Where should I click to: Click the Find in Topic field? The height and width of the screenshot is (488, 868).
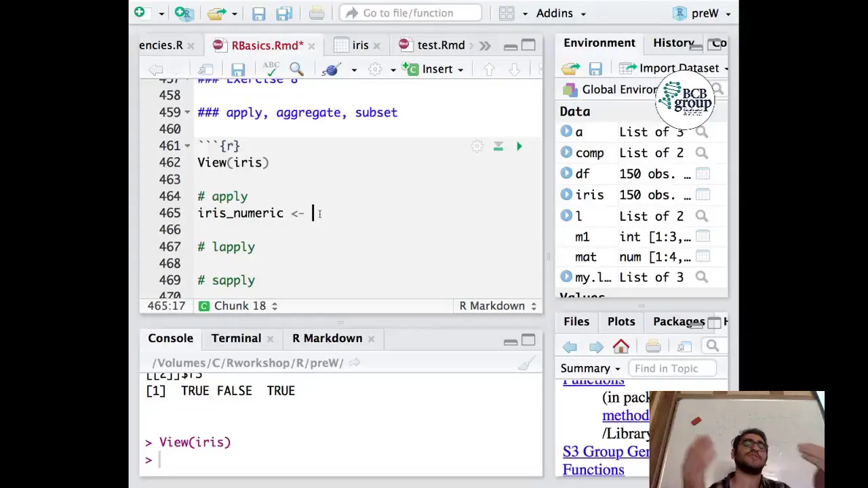coord(673,369)
